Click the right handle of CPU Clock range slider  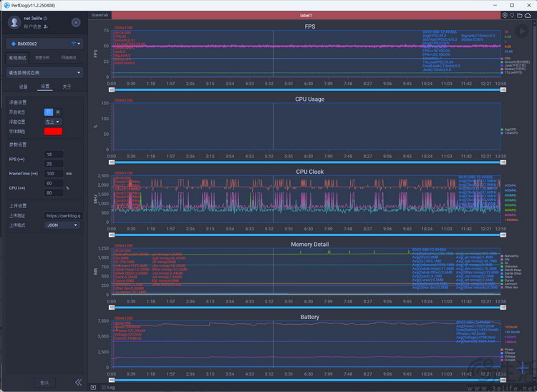[503, 235]
